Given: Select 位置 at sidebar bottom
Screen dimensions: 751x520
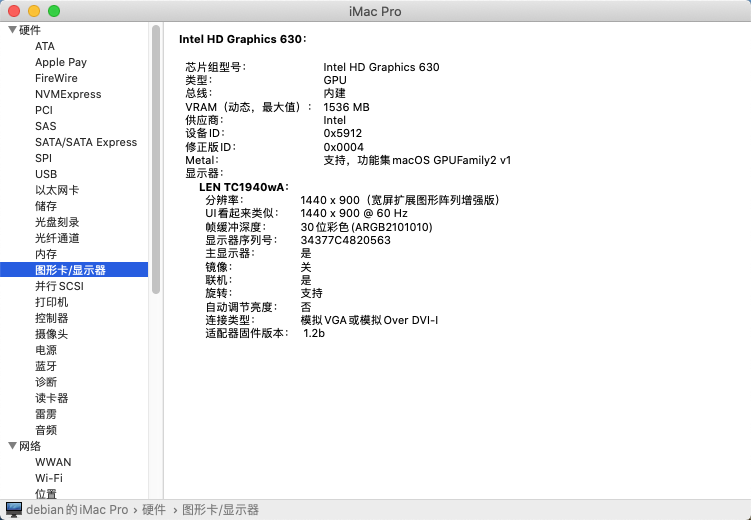Looking at the screenshot, I should [46, 494].
